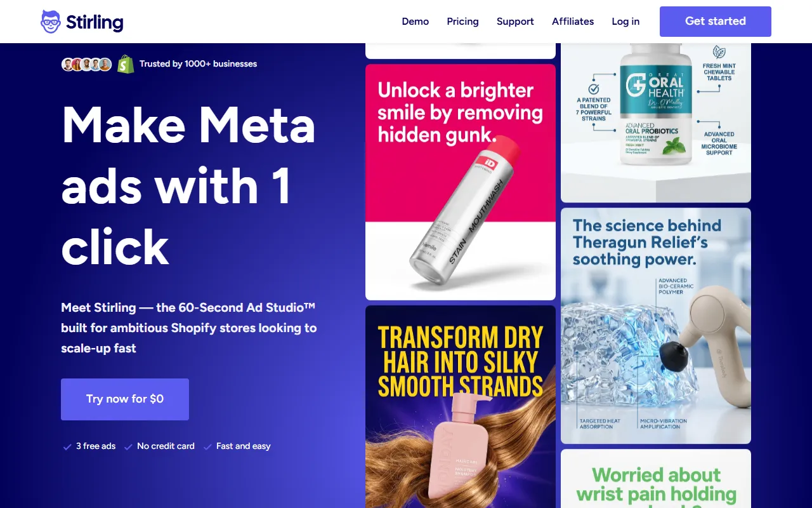
Task: Click the Stirling wordmark text
Action: [95, 22]
